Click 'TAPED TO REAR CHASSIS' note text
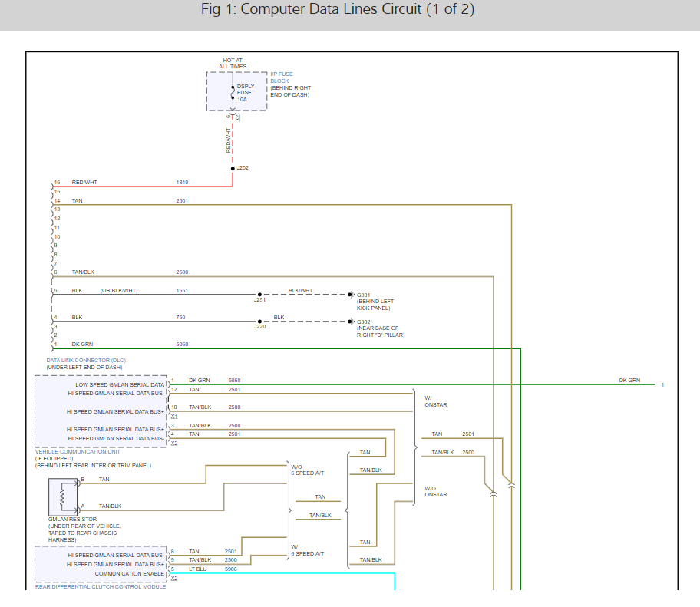 pos(83,533)
